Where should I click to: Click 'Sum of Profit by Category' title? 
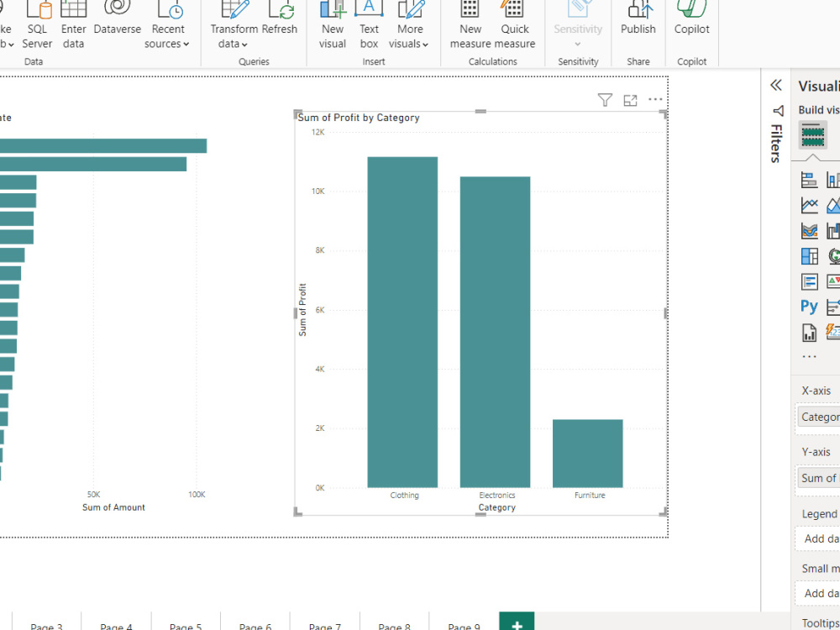(x=359, y=118)
